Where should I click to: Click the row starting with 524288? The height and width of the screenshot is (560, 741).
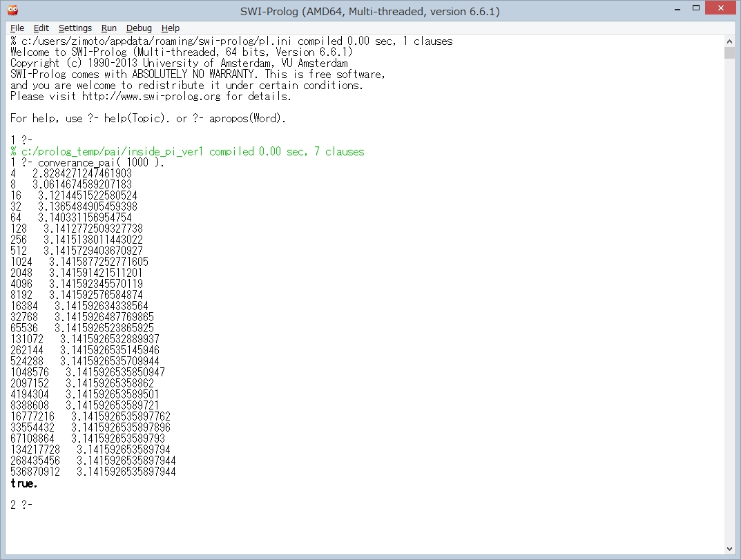point(85,361)
